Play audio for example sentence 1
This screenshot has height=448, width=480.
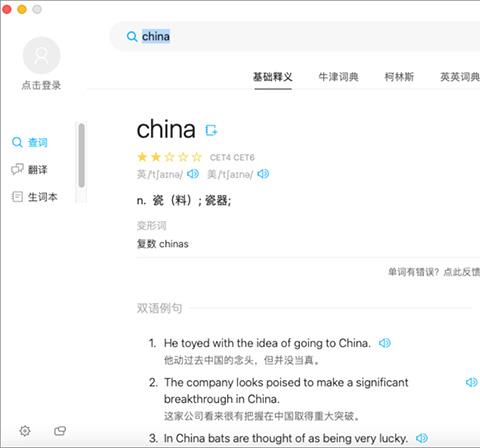(x=385, y=343)
